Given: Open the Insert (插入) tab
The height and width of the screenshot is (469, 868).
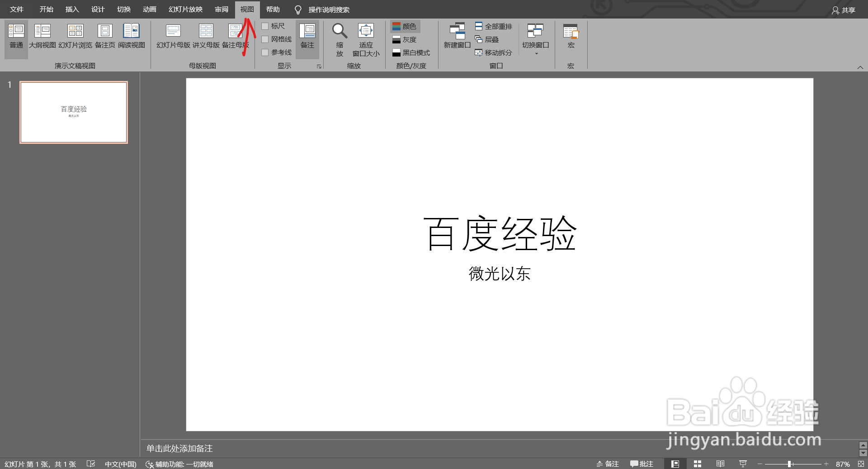Looking at the screenshot, I should pyautogui.click(x=72, y=9).
